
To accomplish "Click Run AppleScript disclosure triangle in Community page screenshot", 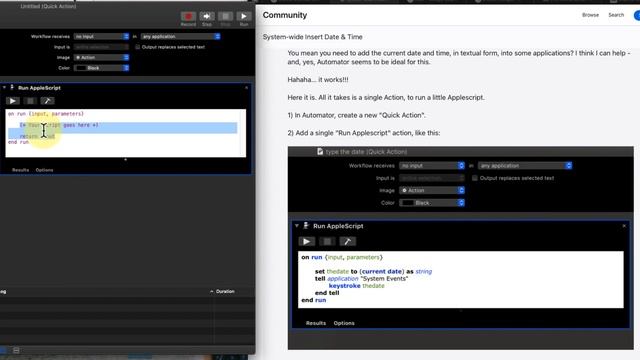I will (x=297, y=226).
